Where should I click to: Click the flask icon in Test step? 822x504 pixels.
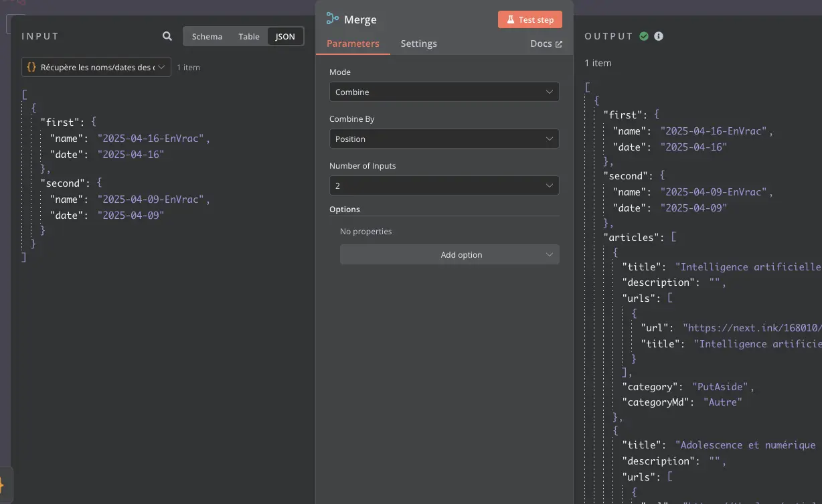click(510, 19)
